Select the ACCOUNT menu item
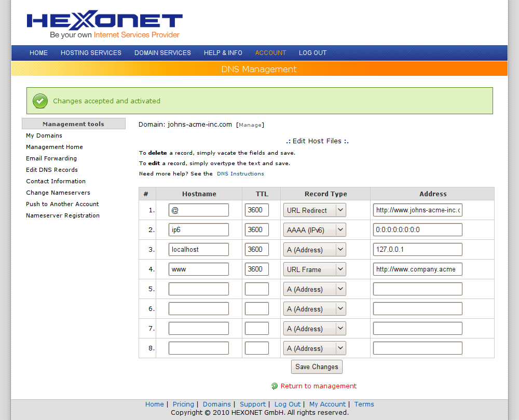The height and width of the screenshot is (420, 519). [270, 53]
